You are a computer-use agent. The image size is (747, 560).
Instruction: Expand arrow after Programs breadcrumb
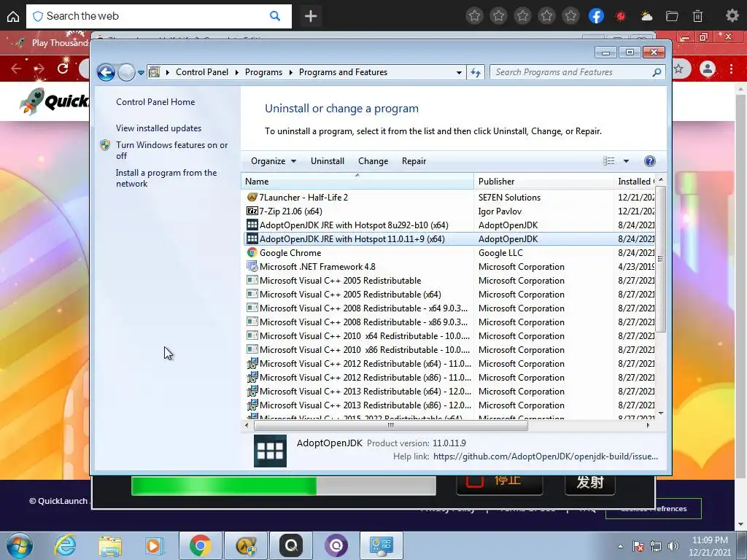290,72
